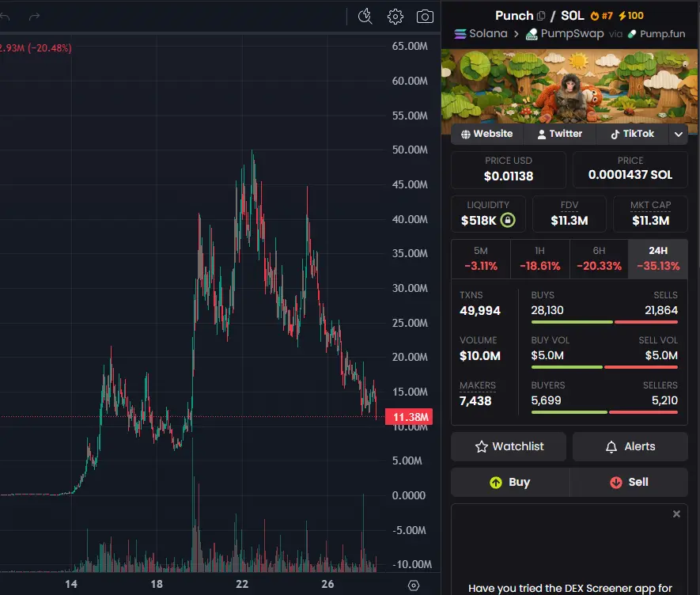Click the Pump.fun pill icon

click(x=632, y=34)
